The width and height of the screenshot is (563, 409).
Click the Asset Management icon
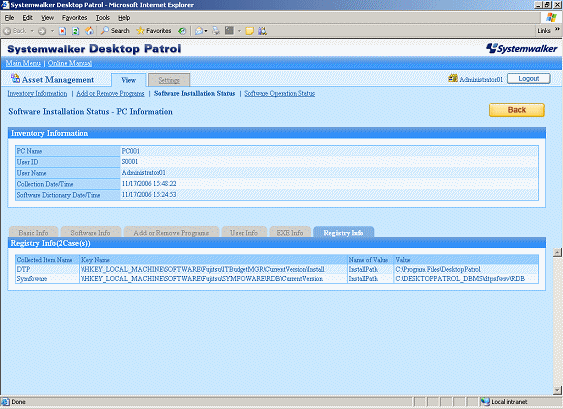coord(15,78)
